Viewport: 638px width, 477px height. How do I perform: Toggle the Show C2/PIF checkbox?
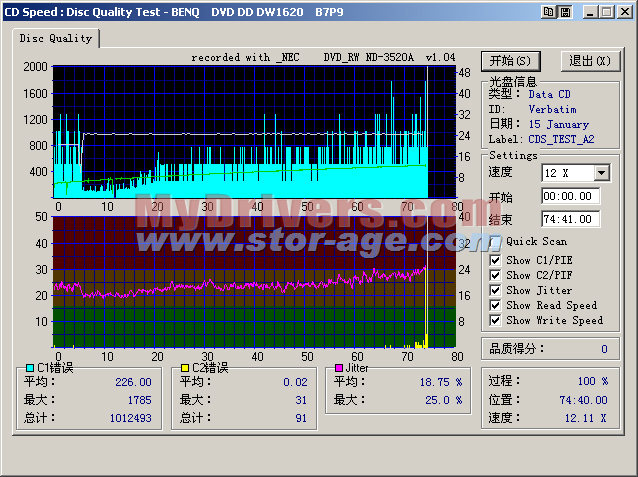click(x=496, y=275)
